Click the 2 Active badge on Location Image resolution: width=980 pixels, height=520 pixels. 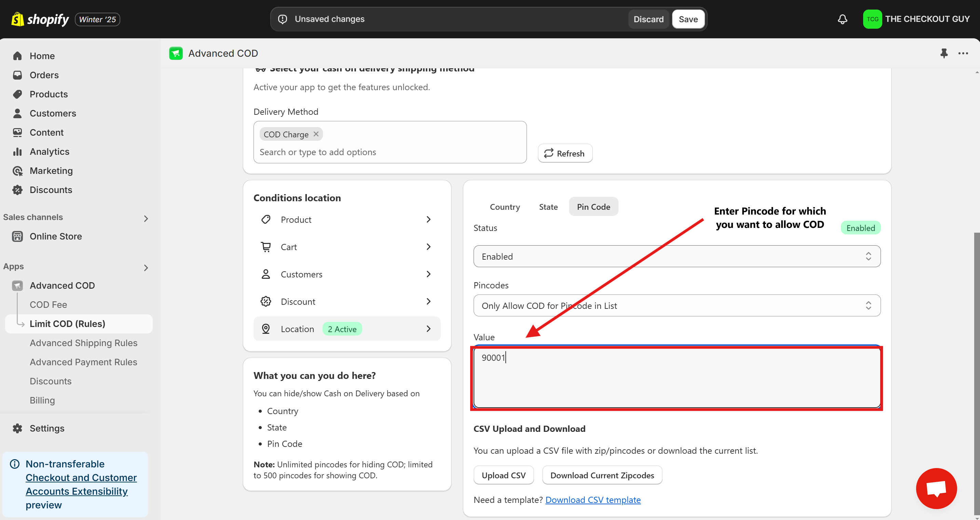click(342, 329)
